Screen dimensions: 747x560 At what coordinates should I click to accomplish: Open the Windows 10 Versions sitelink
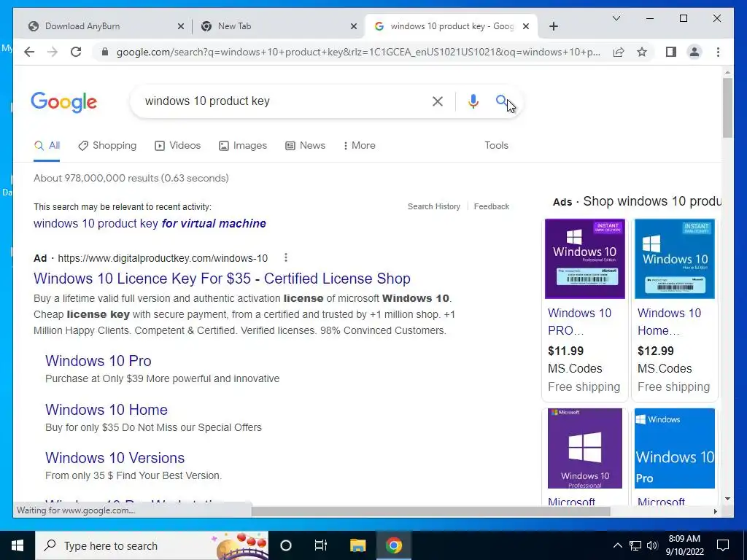(x=115, y=458)
